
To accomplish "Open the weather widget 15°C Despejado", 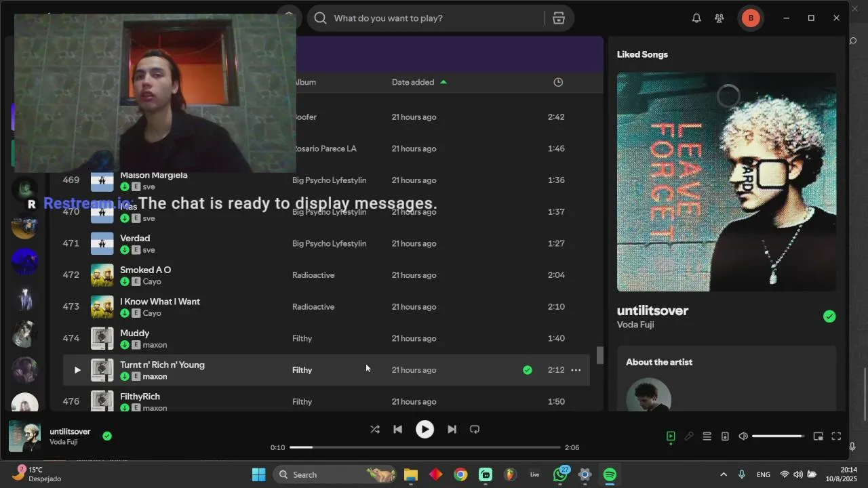I will click(38, 474).
